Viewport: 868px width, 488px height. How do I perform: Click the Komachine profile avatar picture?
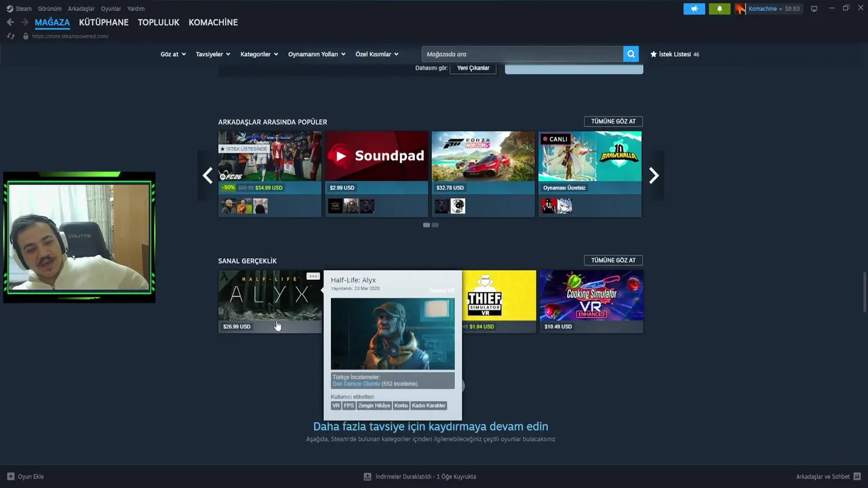point(741,9)
